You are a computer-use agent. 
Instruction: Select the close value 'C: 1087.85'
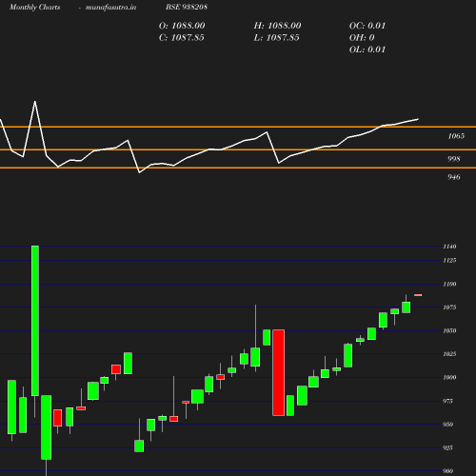(x=182, y=38)
